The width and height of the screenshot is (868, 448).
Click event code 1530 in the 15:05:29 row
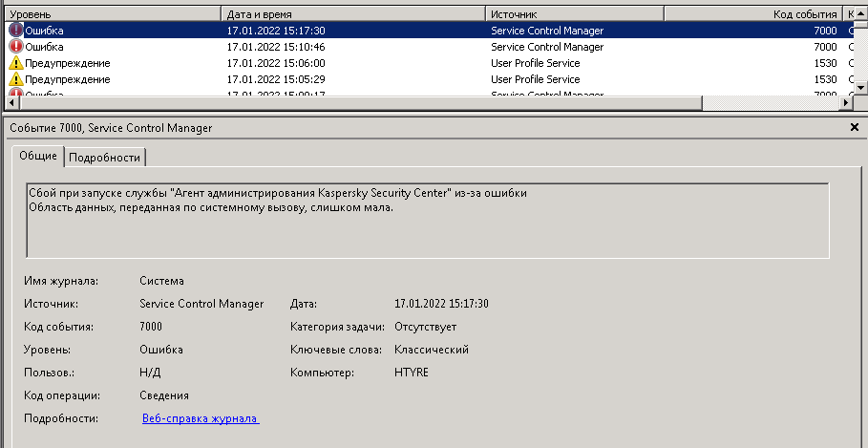point(824,79)
